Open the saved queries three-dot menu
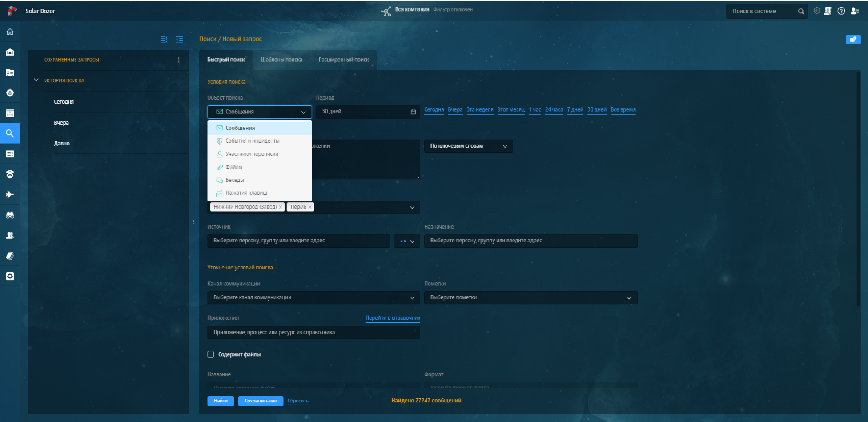This screenshot has height=422, width=868. (179, 60)
